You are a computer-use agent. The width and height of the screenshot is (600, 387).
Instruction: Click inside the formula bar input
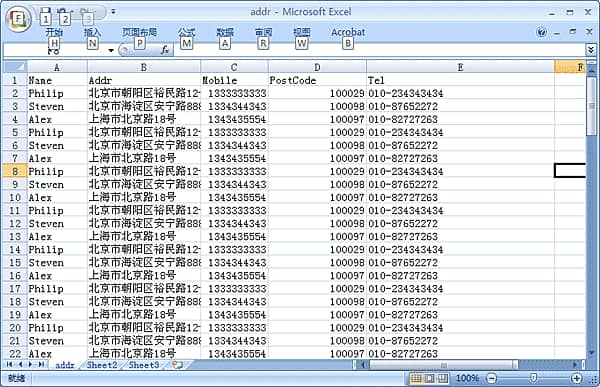coord(379,50)
